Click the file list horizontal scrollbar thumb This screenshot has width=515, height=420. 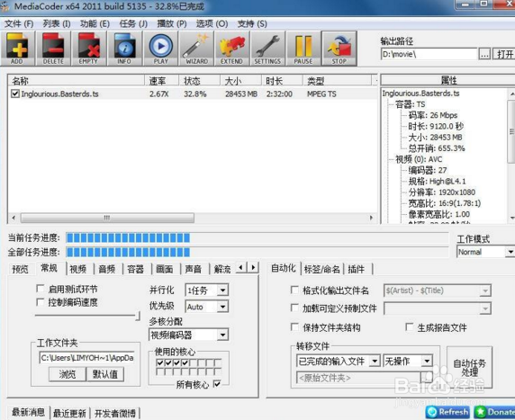(x=107, y=218)
